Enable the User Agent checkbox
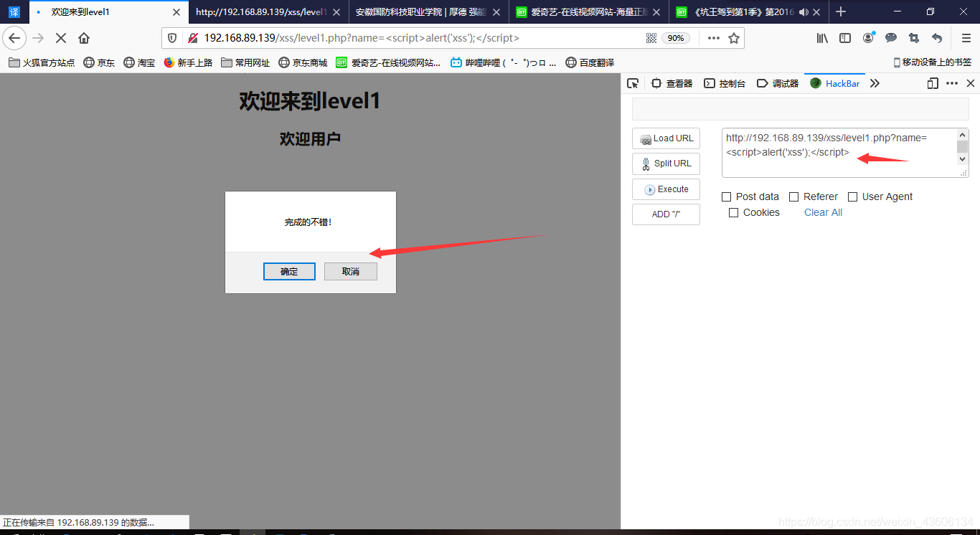The image size is (980, 535). (x=852, y=197)
